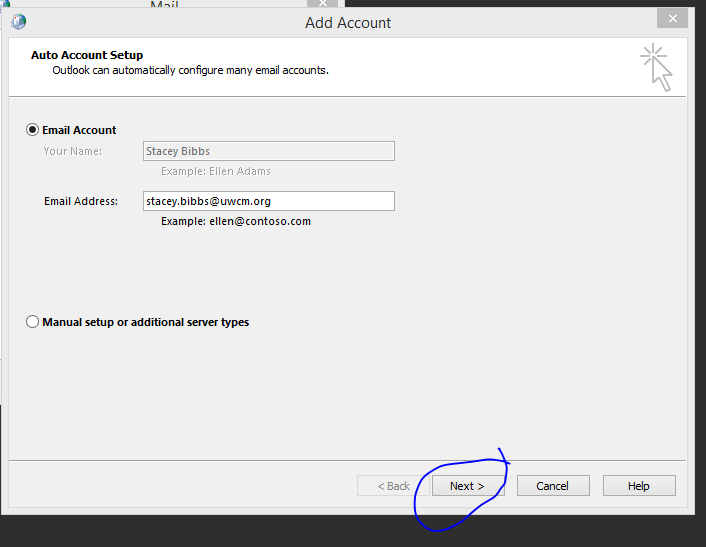This screenshot has width=706, height=547.
Task: Close the Add Account dialog
Action: coord(671,18)
